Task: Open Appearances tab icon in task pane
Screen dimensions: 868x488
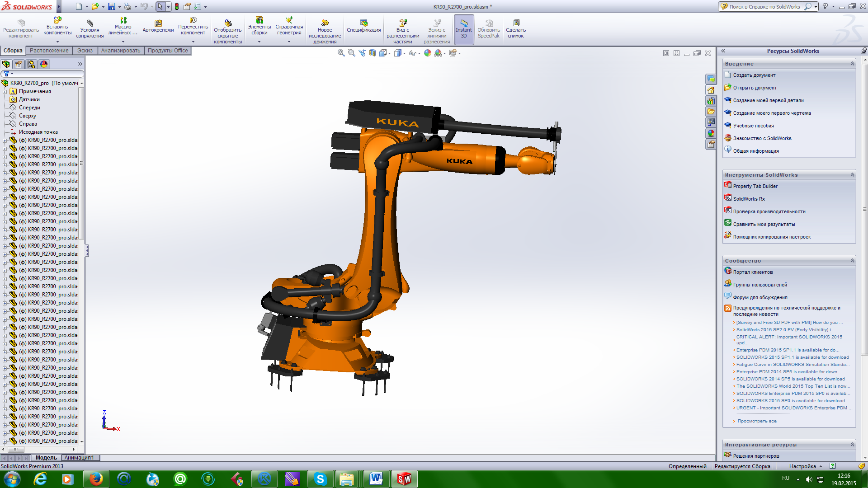Action: [x=711, y=133]
